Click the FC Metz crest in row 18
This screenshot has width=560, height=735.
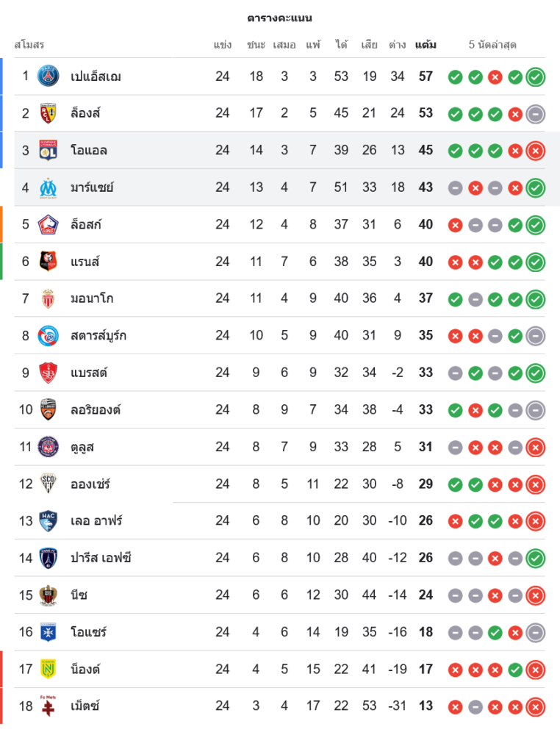pyautogui.click(x=49, y=706)
